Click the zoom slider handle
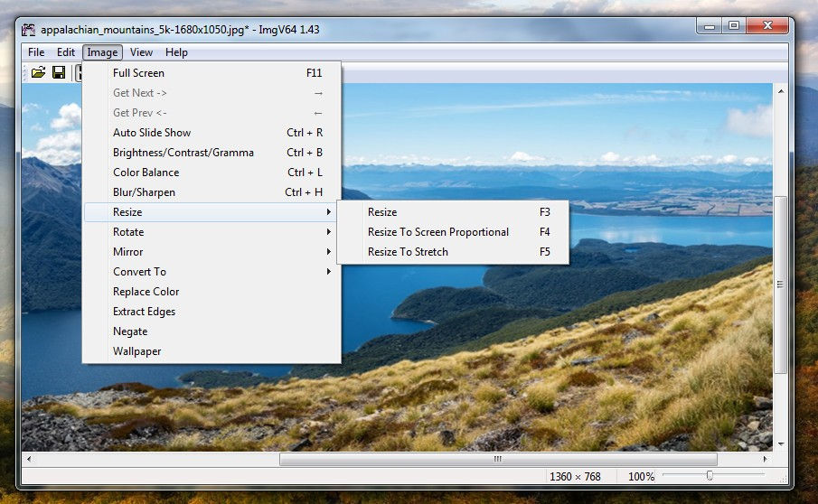This screenshot has height=504, width=818. pos(710,475)
